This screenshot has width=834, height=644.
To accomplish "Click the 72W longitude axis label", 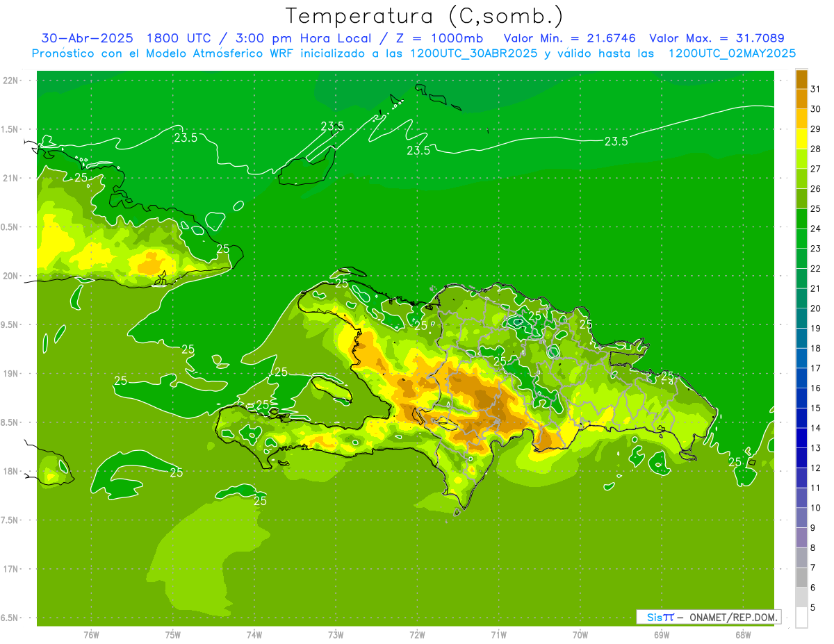I will point(418,635).
